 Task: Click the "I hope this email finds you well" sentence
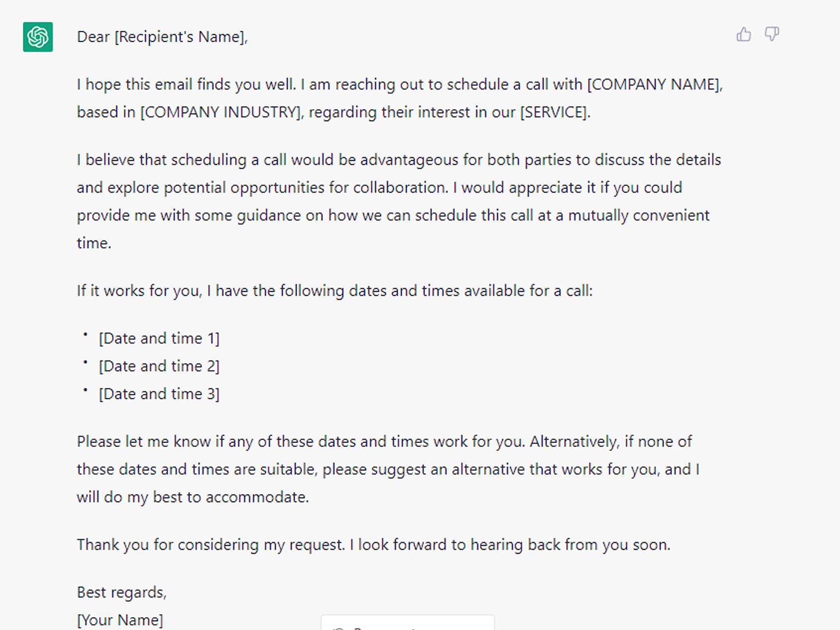(x=186, y=85)
